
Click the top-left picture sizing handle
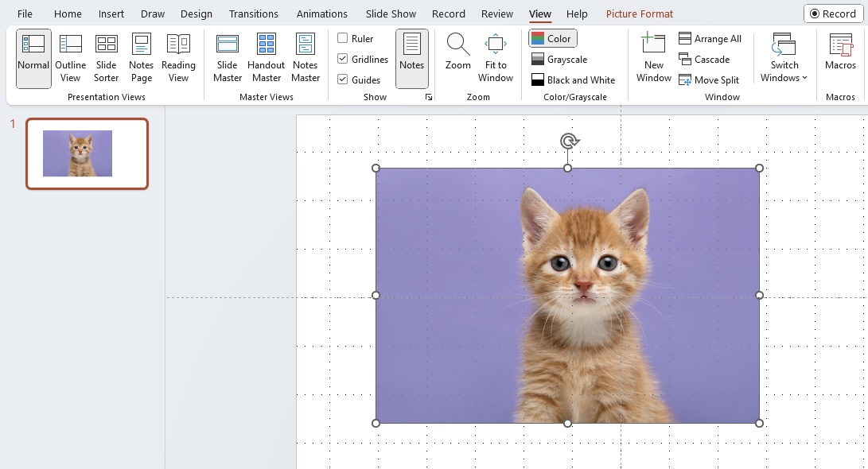(376, 169)
